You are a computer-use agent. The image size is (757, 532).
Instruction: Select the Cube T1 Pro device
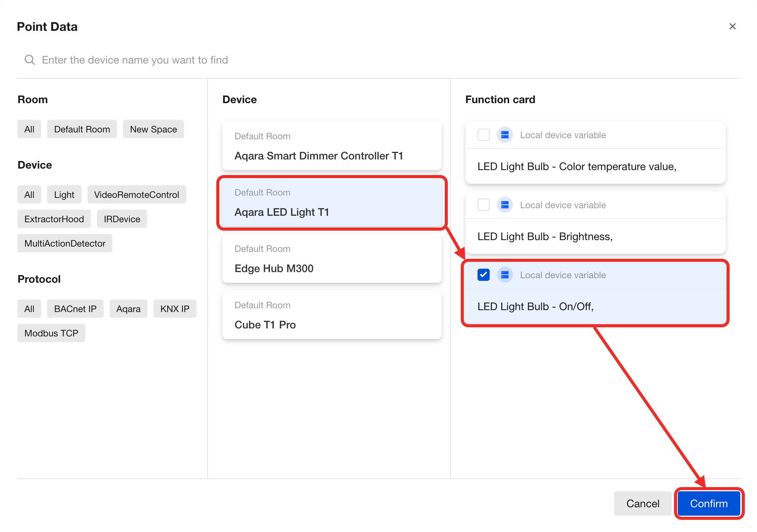(x=332, y=315)
